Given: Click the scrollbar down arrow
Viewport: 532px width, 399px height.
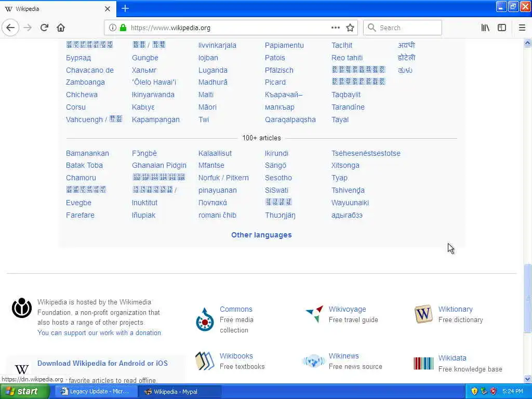Looking at the screenshot, I should [528, 379].
